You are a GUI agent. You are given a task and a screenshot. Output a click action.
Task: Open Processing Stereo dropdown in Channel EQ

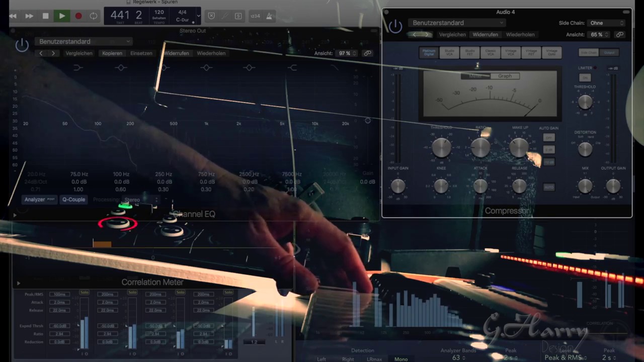click(140, 200)
